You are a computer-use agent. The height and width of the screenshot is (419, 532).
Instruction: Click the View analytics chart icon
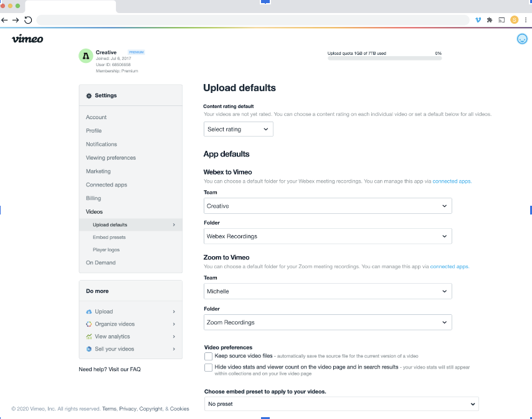tap(89, 337)
